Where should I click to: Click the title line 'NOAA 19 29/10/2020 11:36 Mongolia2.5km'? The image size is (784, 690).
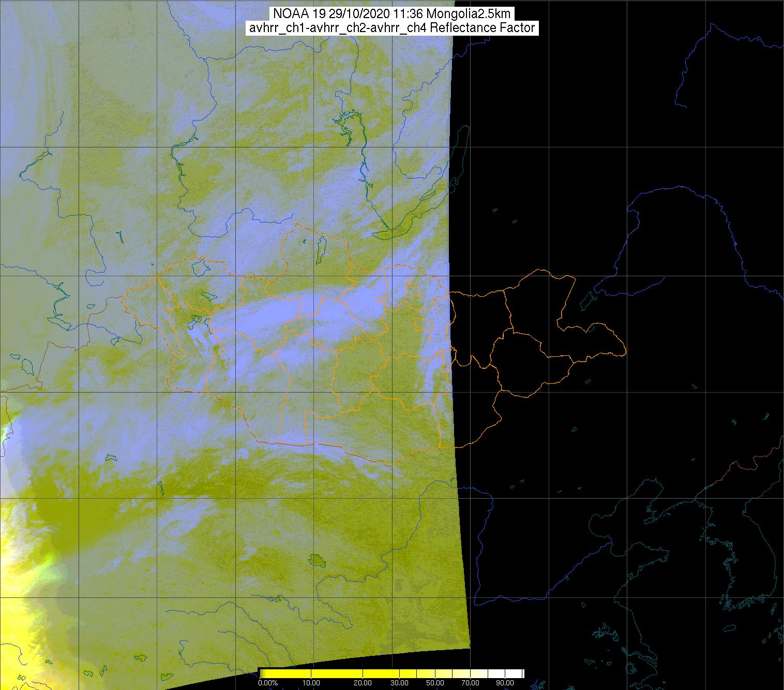point(391,14)
